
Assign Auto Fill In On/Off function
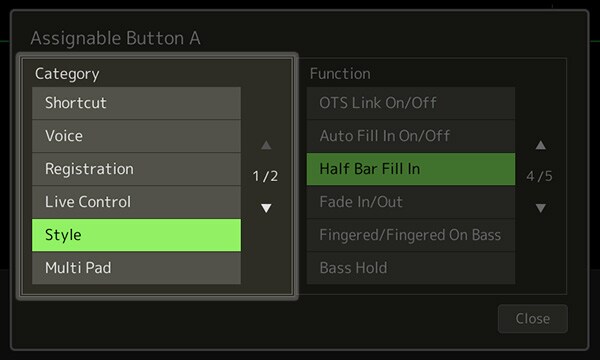point(411,136)
